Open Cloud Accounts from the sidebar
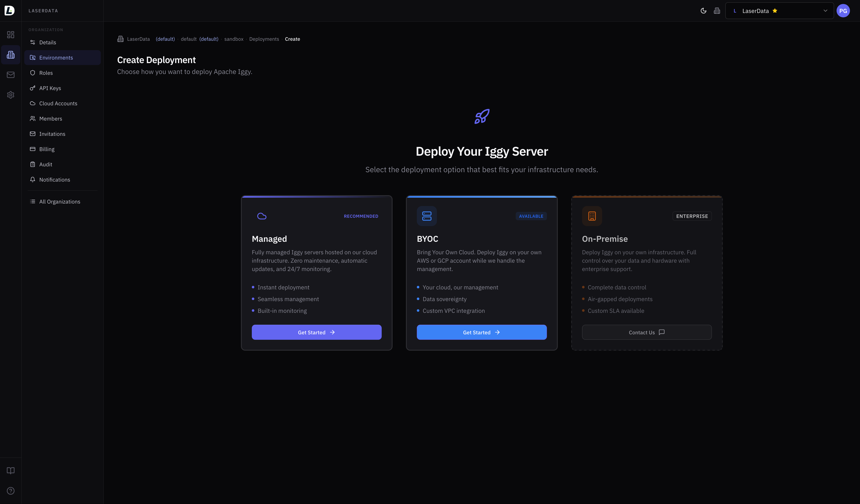The height and width of the screenshot is (504, 860). point(58,103)
